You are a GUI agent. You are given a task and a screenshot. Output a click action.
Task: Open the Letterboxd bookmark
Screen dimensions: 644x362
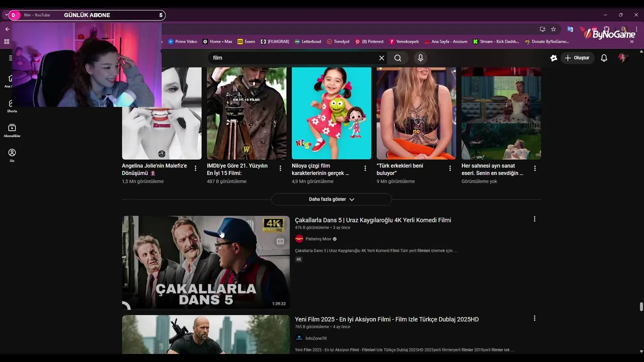308,42
